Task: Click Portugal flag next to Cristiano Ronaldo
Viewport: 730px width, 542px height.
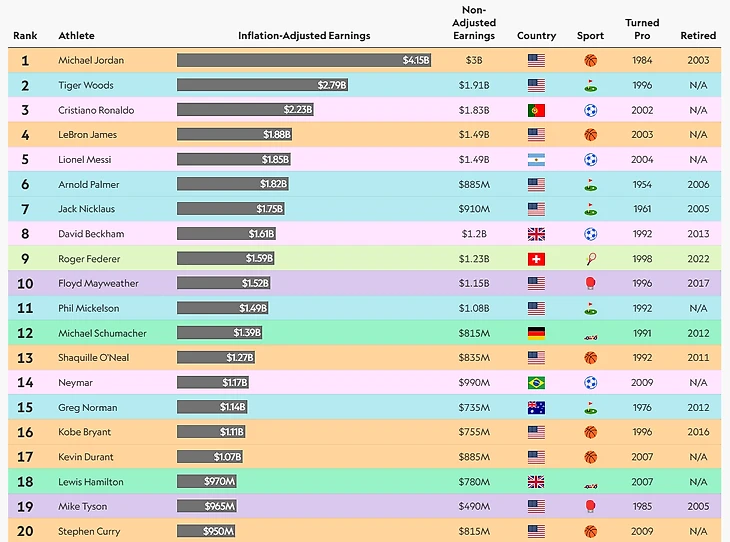Action: [536, 110]
